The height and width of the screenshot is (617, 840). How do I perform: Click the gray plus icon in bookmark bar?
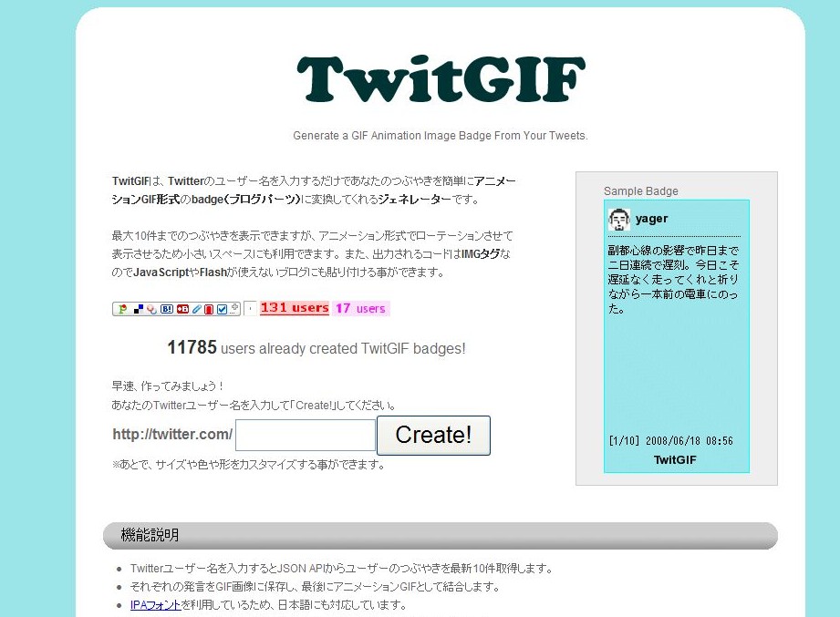tap(234, 308)
